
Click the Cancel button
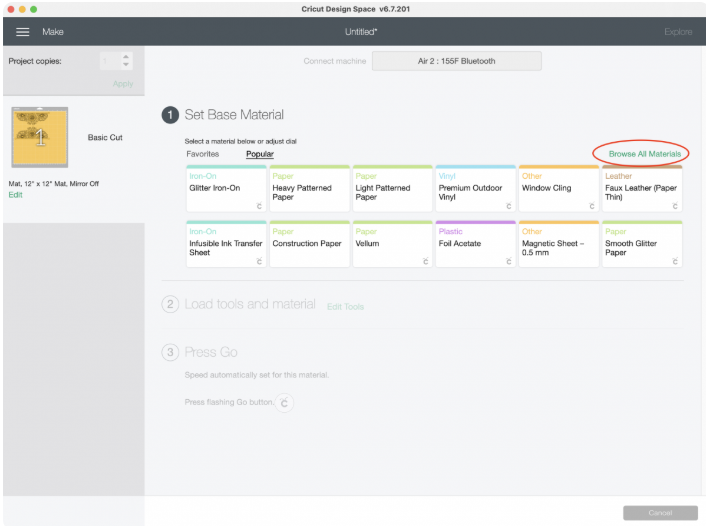[660, 513]
